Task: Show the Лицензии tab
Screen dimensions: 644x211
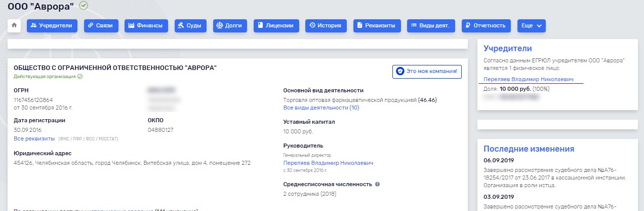Action: (x=276, y=25)
